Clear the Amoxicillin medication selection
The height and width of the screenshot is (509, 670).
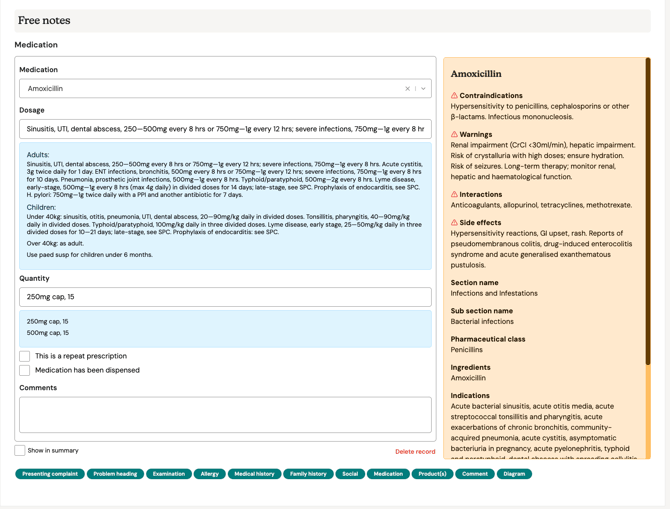407,89
